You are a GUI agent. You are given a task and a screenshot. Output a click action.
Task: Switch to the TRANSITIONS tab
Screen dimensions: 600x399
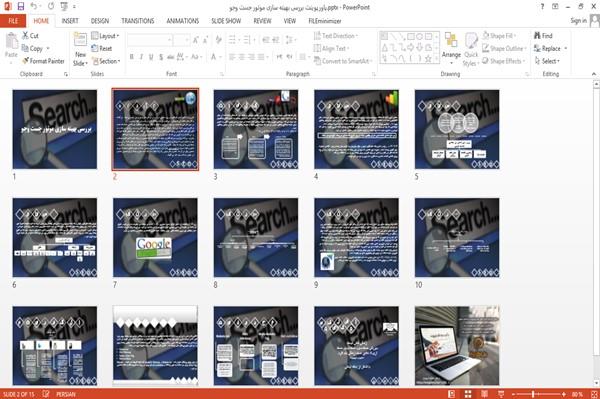point(138,21)
